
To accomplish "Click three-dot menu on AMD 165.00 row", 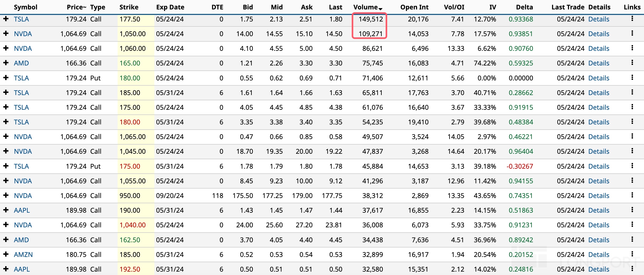I will point(632,63).
